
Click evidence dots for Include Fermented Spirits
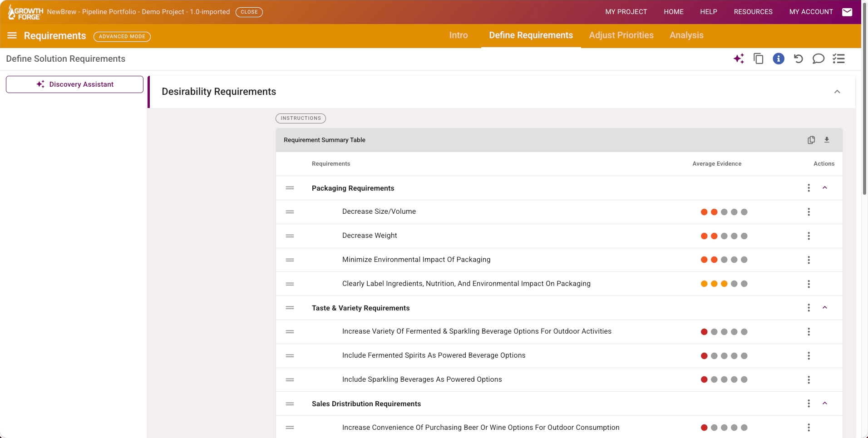(724, 356)
